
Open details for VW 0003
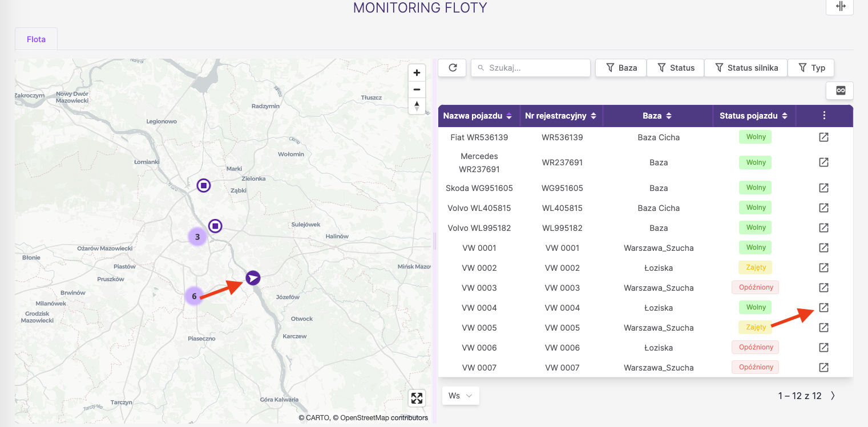tap(823, 288)
